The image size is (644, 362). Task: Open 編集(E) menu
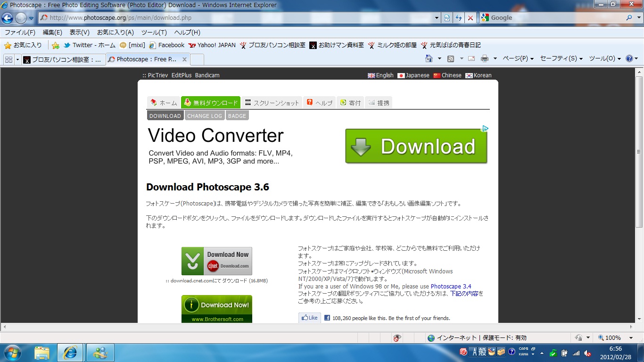click(52, 33)
